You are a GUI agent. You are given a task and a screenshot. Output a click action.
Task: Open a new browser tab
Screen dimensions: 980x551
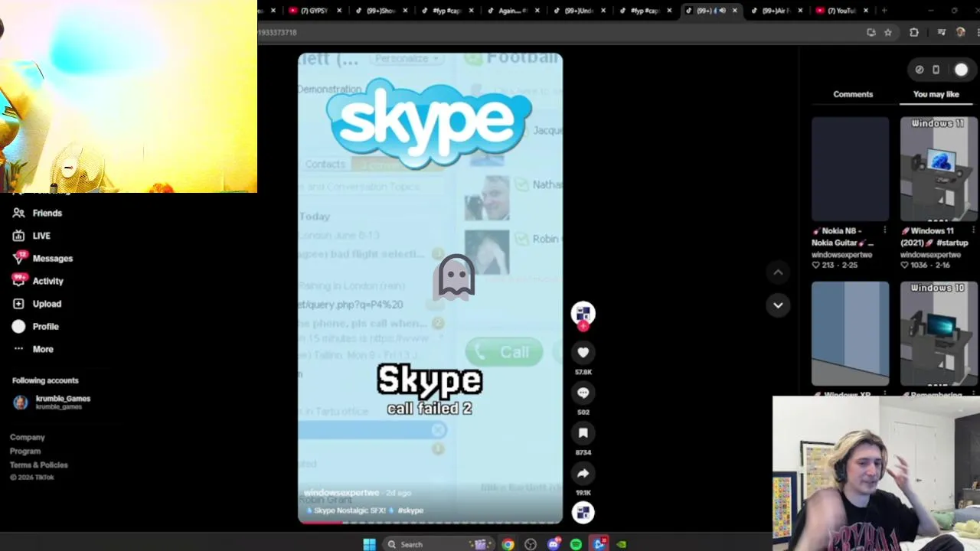click(x=884, y=11)
